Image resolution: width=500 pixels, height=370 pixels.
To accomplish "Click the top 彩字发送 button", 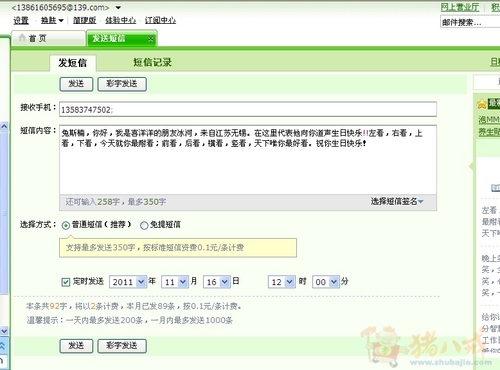I will (122, 84).
